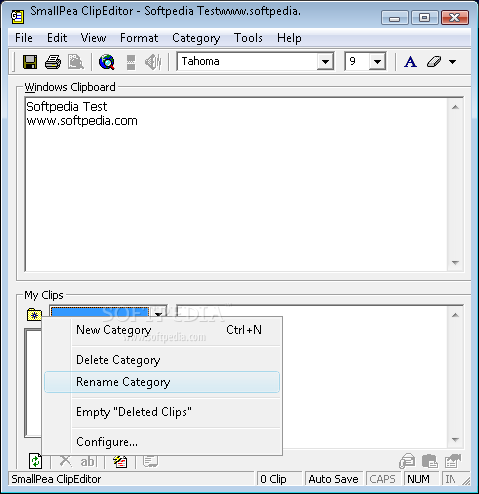Image resolution: width=479 pixels, height=494 pixels.
Task: Select Rename Category menu entry
Action: point(162,382)
